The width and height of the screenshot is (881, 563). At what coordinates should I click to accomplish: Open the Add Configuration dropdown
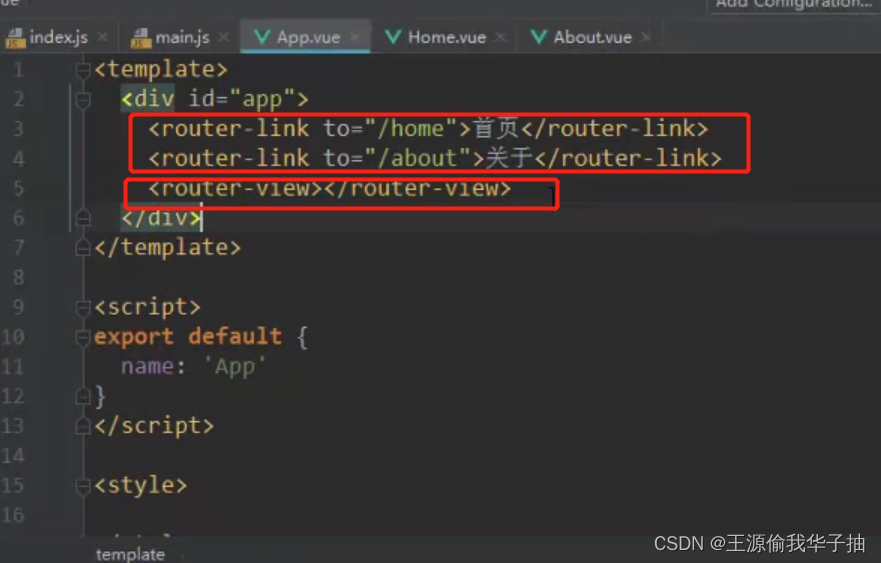point(793,4)
